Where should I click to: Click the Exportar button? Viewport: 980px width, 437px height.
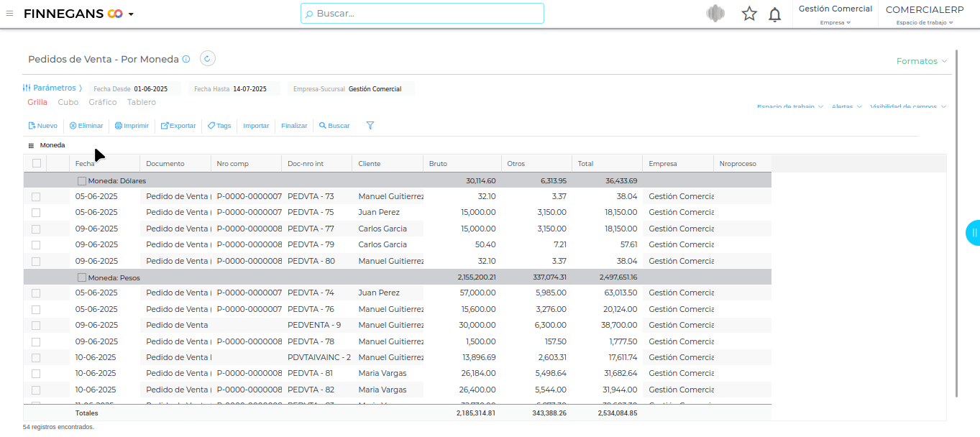click(178, 126)
